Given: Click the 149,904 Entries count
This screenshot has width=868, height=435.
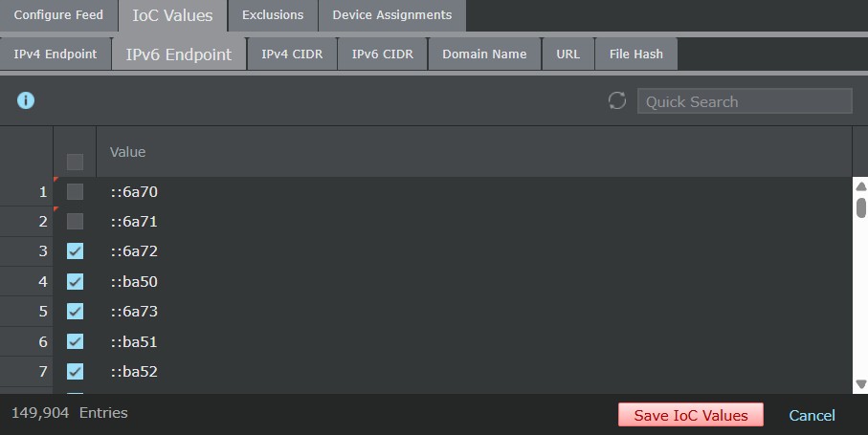Looking at the screenshot, I should 70,413.
